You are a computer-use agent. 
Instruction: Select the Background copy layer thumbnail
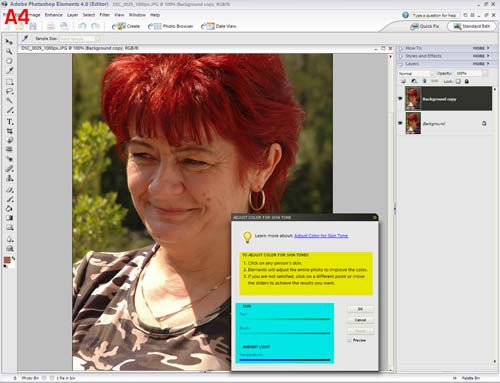click(x=413, y=98)
